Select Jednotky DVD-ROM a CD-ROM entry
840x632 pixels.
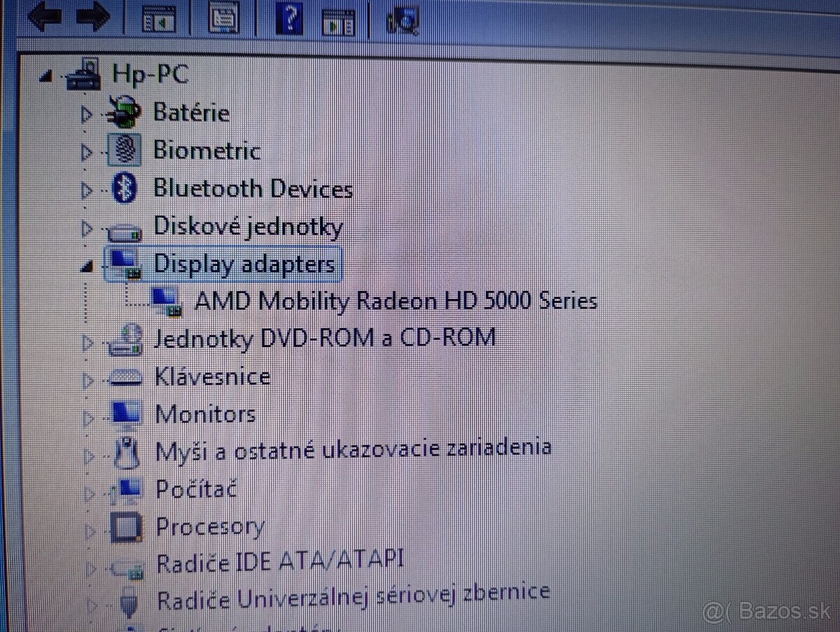(x=325, y=338)
